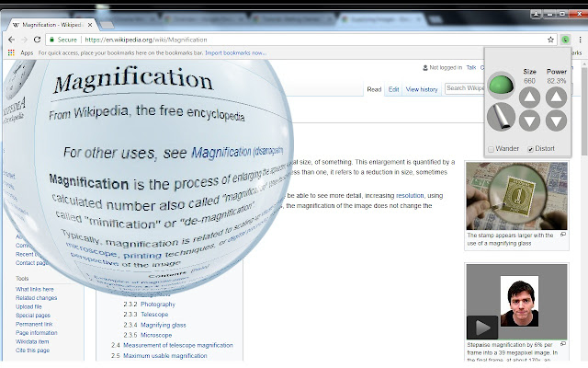The width and height of the screenshot is (588, 368).
Task: Decrease the lens Power
Action: (556, 121)
